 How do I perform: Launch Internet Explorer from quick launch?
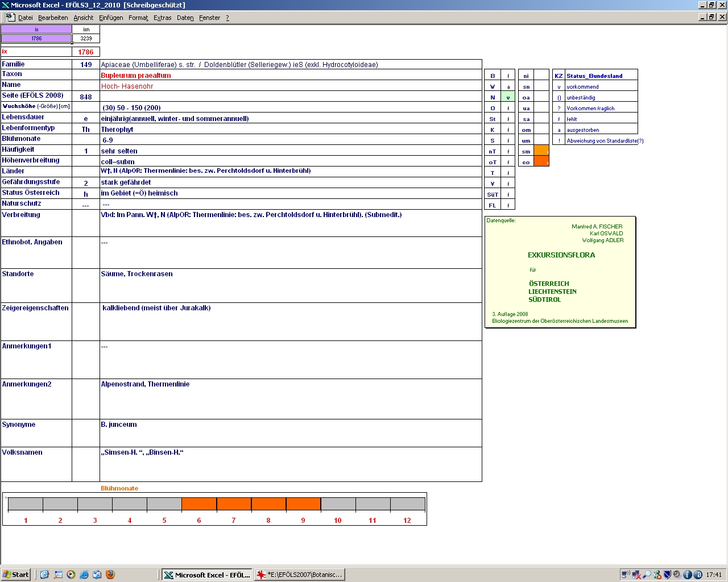pyautogui.click(x=84, y=575)
